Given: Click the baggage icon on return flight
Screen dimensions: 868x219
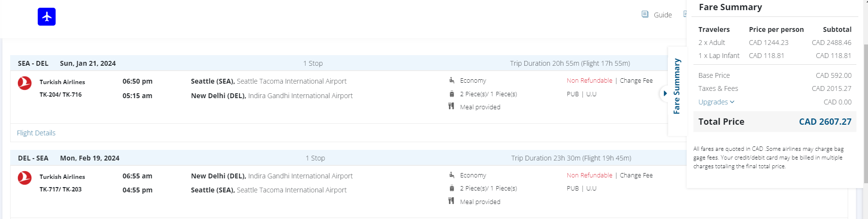Looking at the screenshot, I should pos(451,188).
